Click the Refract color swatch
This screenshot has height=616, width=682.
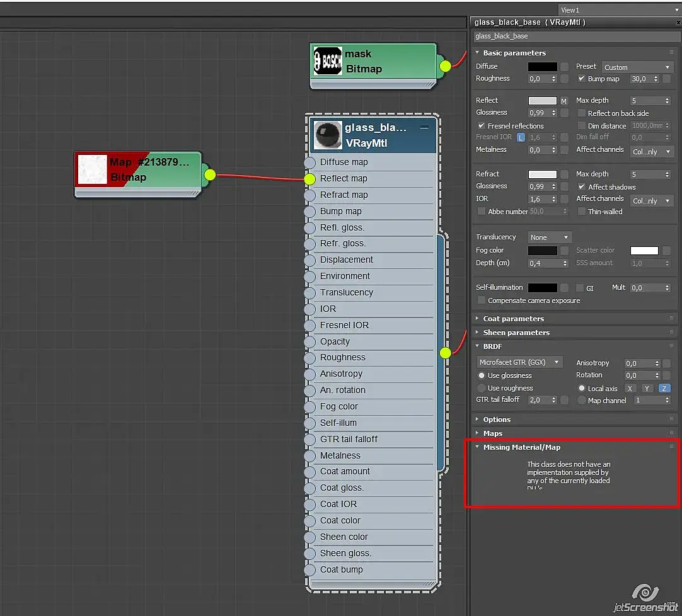(x=542, y=174)
